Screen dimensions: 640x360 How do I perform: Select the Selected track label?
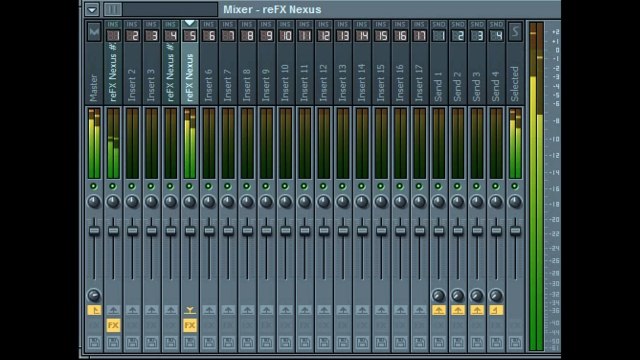point(515,84)
